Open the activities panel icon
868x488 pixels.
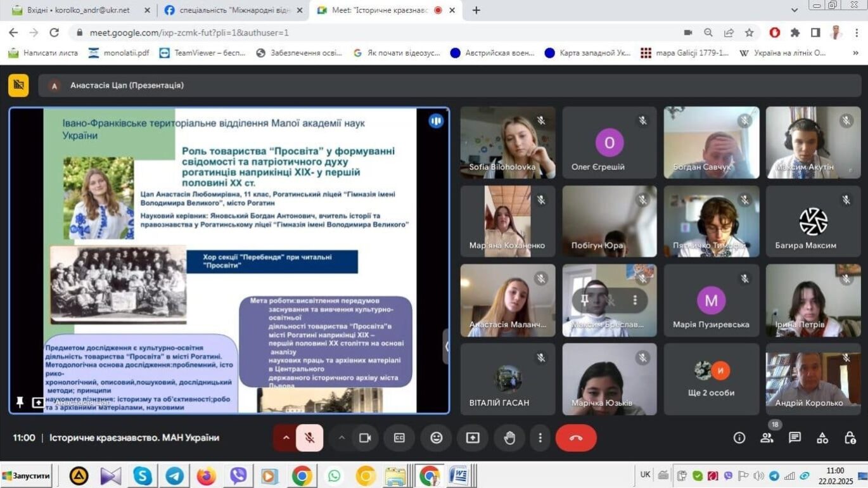pos(822,438)
